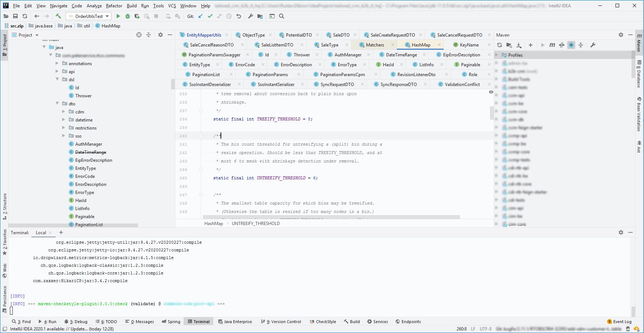Toggle the editor reader mode eye icon
Screen dimensions: 644x333
click(x=491, y=92)
